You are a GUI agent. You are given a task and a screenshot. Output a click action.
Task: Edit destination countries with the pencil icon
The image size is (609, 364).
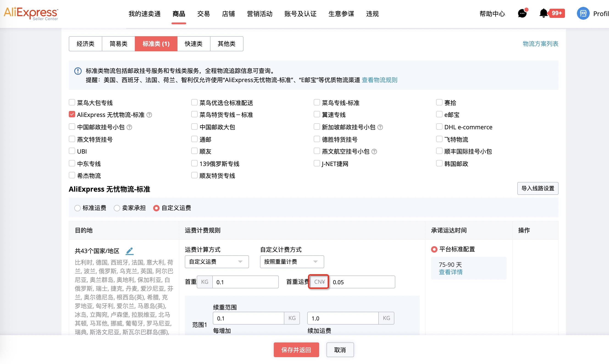click(130, 251)
